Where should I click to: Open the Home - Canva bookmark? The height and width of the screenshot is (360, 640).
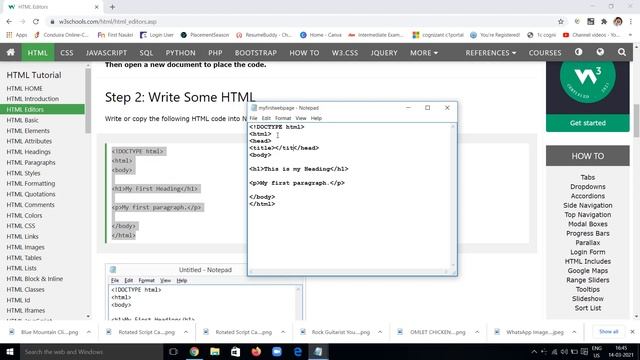point(321,35)
